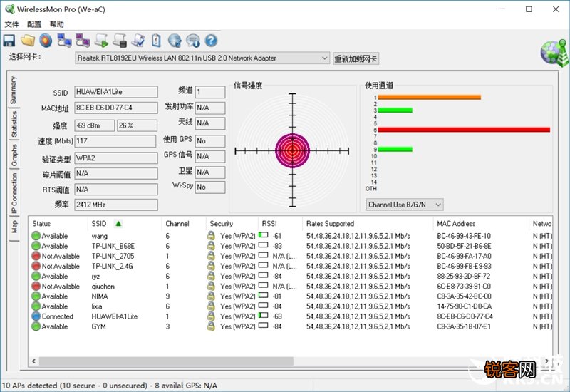Click red status circle of TP-LINK_2.4G row

pyautogui.click(x=36, y=266)
